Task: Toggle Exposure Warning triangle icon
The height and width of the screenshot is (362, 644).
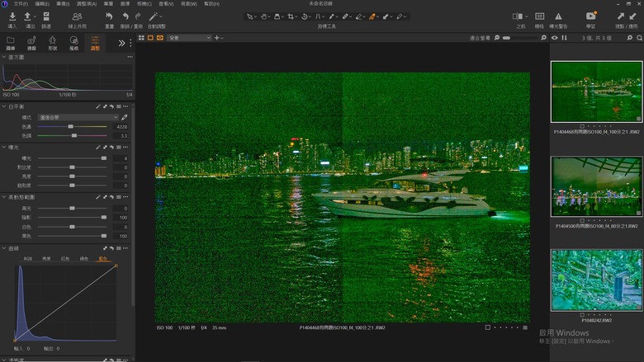Action: [x=558, y=16]
